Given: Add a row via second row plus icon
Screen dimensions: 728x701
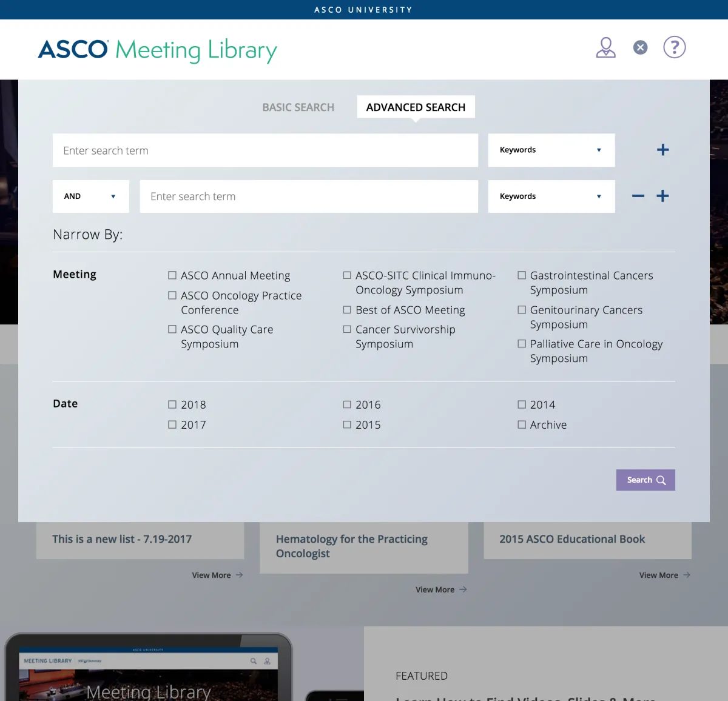Looking at the screenshot, I should tap(663, 196).
